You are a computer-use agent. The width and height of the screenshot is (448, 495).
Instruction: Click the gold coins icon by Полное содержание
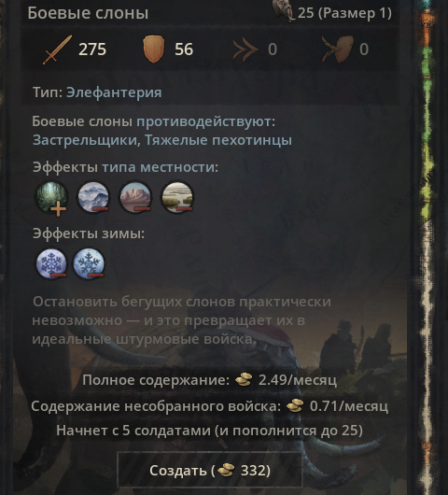244,379
